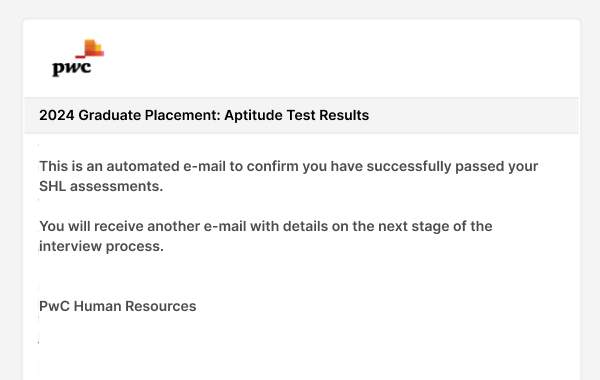Click the "SHL assessments." text
This screenshot has height=380, width=600.
point(101,186)
